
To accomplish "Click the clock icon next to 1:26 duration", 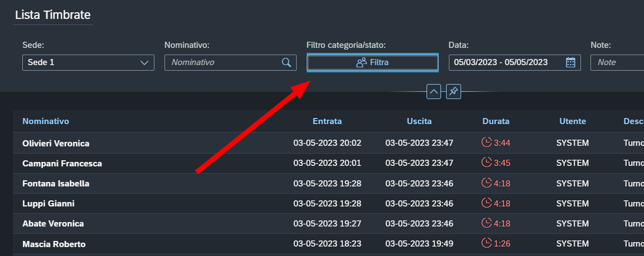I will click(486, 243).
